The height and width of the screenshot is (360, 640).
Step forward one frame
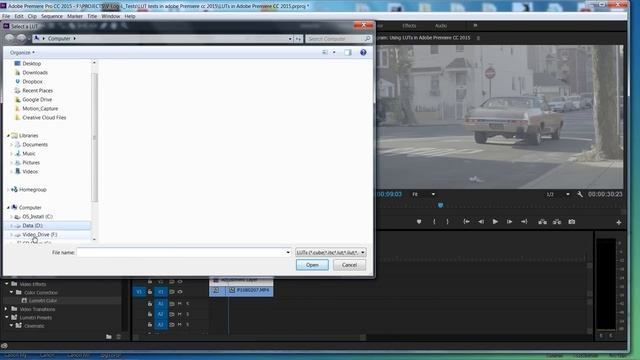tap(509, 222)
